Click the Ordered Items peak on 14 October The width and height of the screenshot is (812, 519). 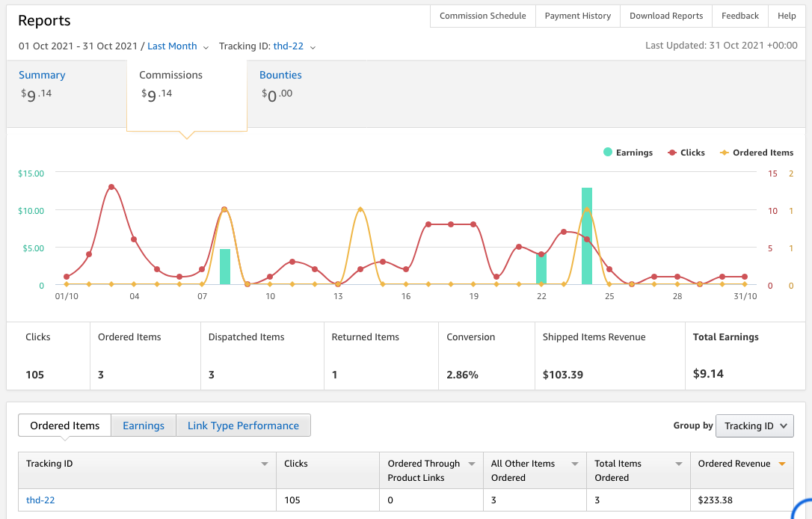pyautogui.click(x=360, y=210)
